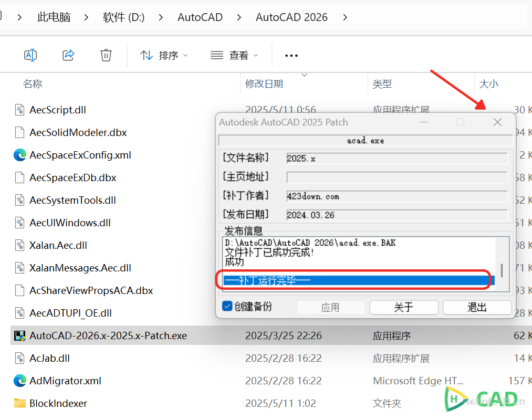The image size is (532, 420).
Task: Select the AutoCAD 2026 breadcrumb
Action: [x=292, y=17]
